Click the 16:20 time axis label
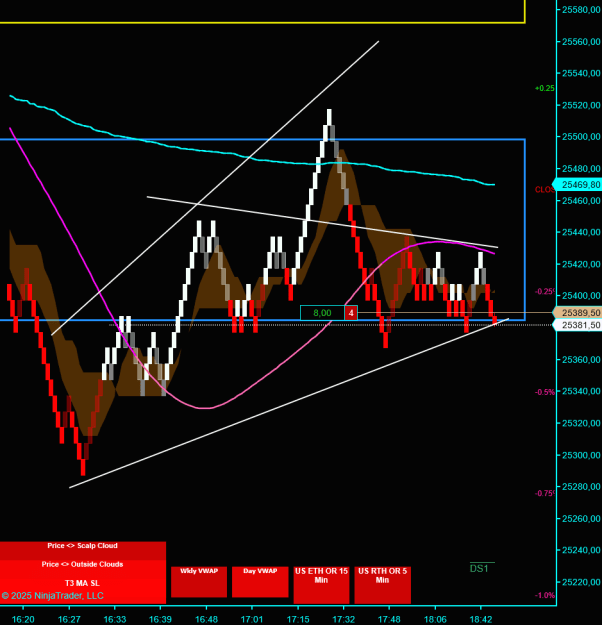This screenshot has width=602, height=625. (23, 619)
